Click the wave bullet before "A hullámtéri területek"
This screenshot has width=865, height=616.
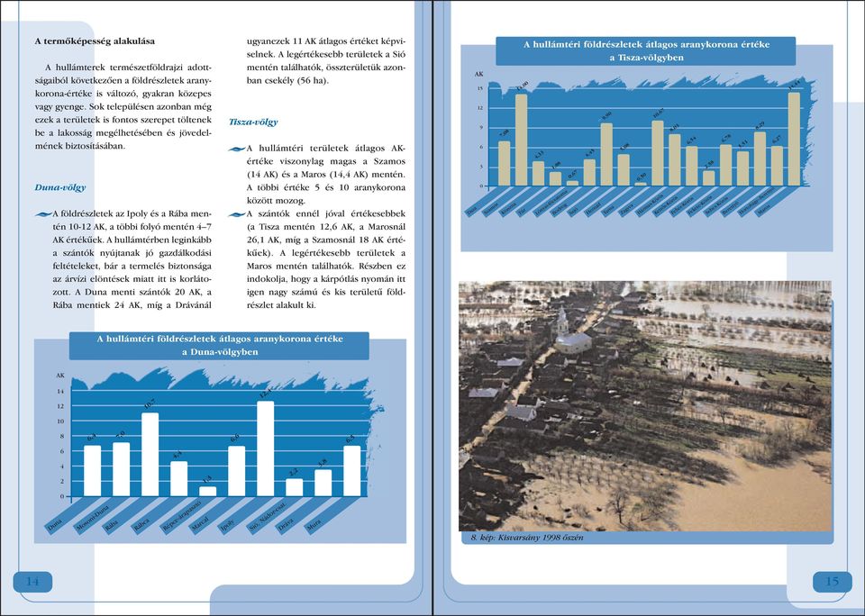(237, 149)
